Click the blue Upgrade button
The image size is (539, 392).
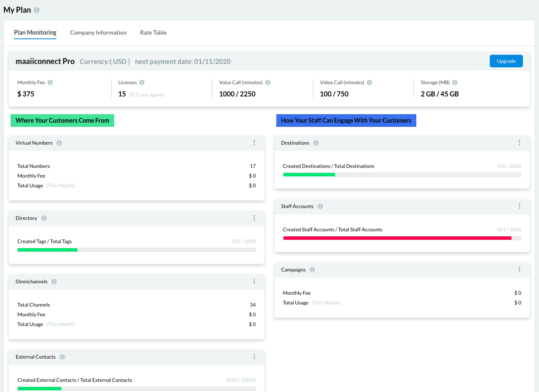[x=506, y=61]
